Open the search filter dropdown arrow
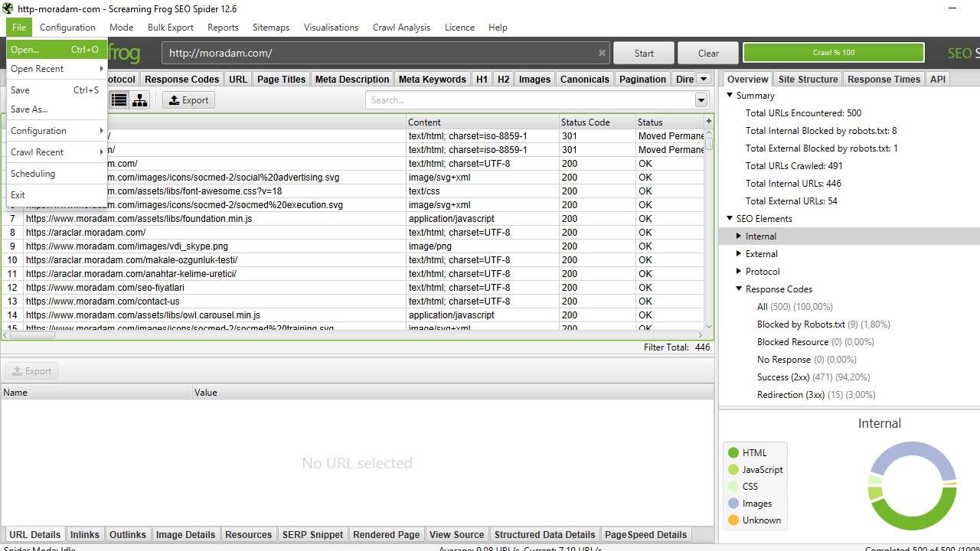This screenshot has width=980, height=551. point(701,100)
